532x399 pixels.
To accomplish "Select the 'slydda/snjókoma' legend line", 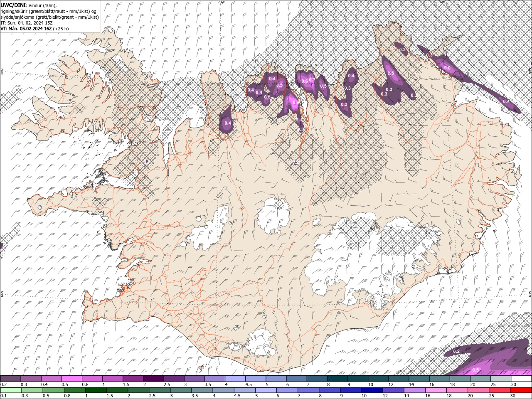I will click(49, 17).
